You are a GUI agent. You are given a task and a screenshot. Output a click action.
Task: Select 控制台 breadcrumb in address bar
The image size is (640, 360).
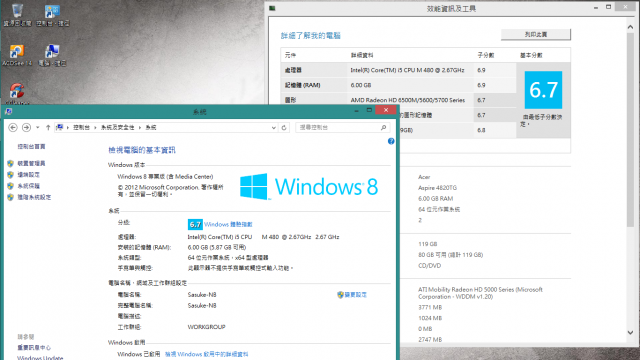pyautogui.click(x=81, y=128)
